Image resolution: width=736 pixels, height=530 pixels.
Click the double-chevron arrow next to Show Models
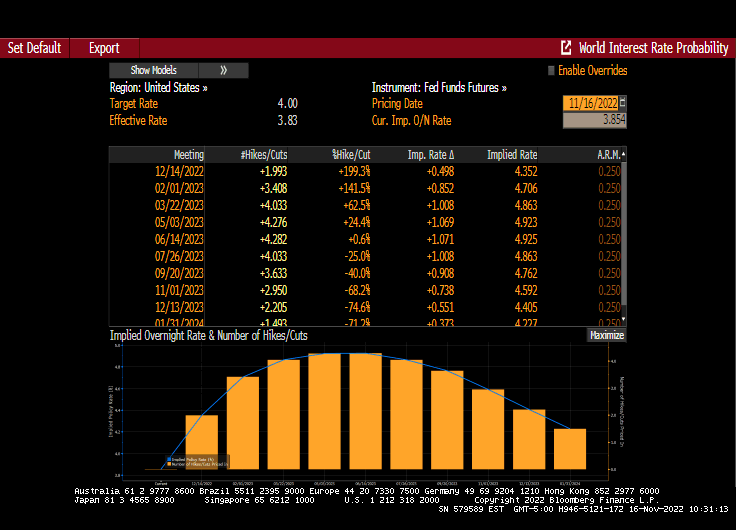[223, 70]
